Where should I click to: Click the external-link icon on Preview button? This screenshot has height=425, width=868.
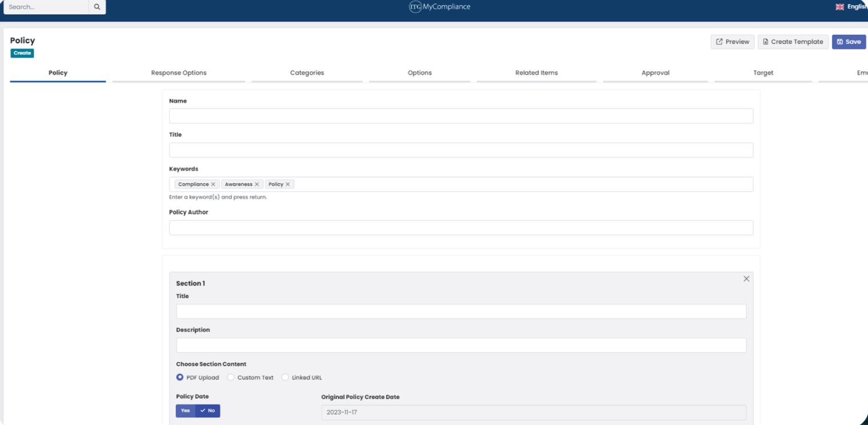[719, 41]
